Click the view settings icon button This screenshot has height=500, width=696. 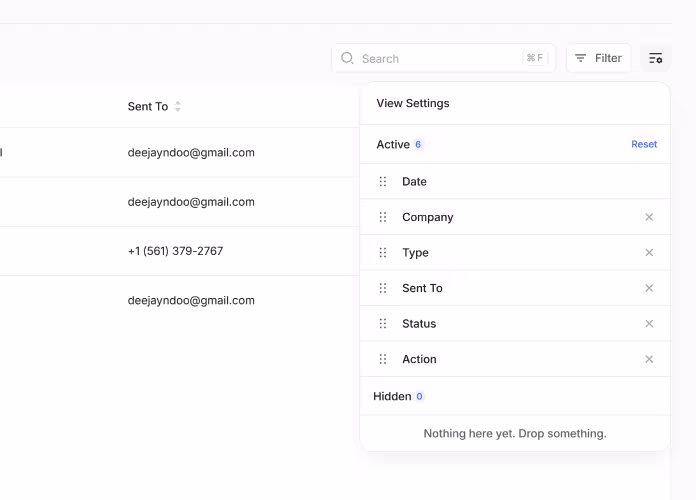pos(655,58)
